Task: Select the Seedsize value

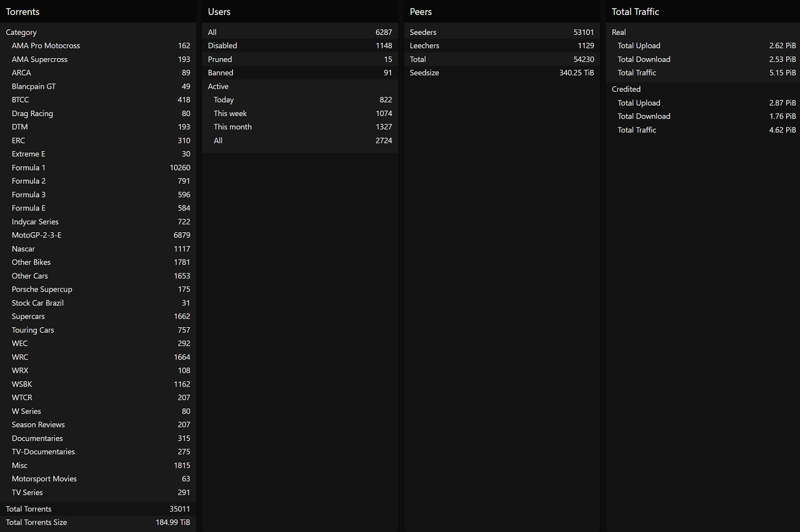Action: tap(576, 72)
